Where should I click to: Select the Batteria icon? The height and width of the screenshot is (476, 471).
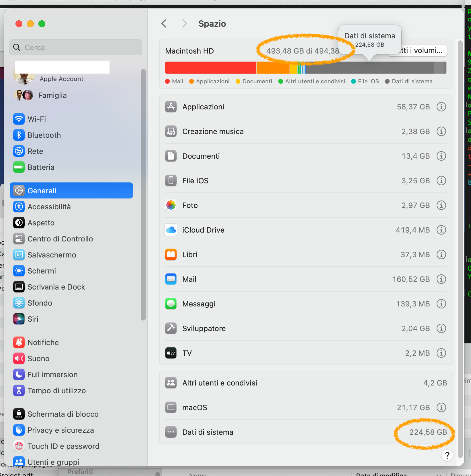[x=19, y=167]
